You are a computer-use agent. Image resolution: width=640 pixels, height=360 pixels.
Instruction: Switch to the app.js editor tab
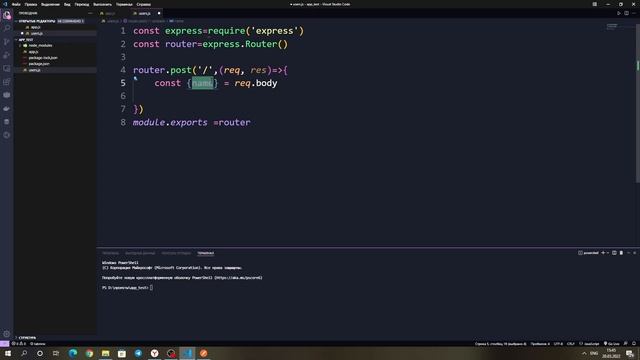(x=111, y=13)
